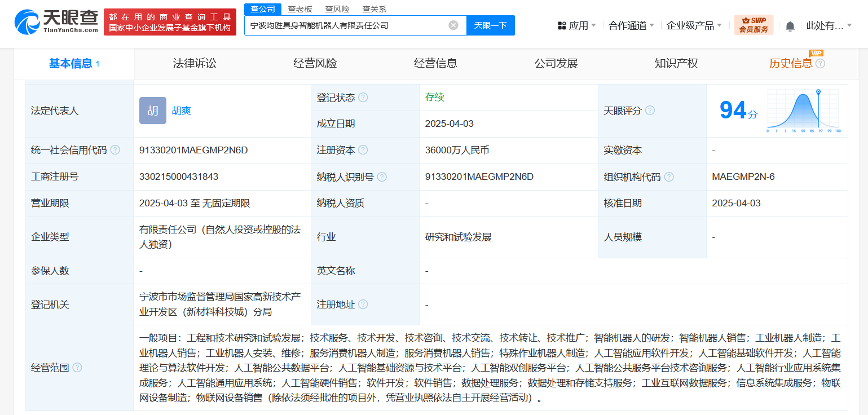Expand the 企业级产品 menu
The width and height of the screenshot is (868, 415).
694,25
